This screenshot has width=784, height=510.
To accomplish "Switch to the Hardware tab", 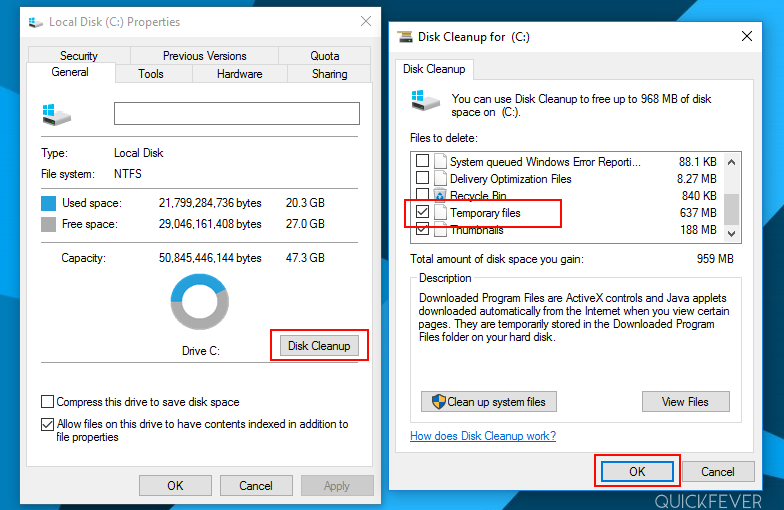I will [x=240, y=74].
